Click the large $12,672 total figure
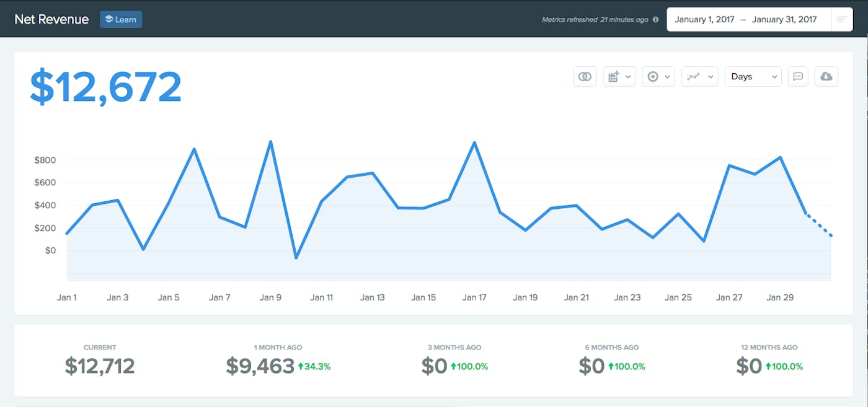Viewport: 868px width, 407px height. click(x=106, y=87)
